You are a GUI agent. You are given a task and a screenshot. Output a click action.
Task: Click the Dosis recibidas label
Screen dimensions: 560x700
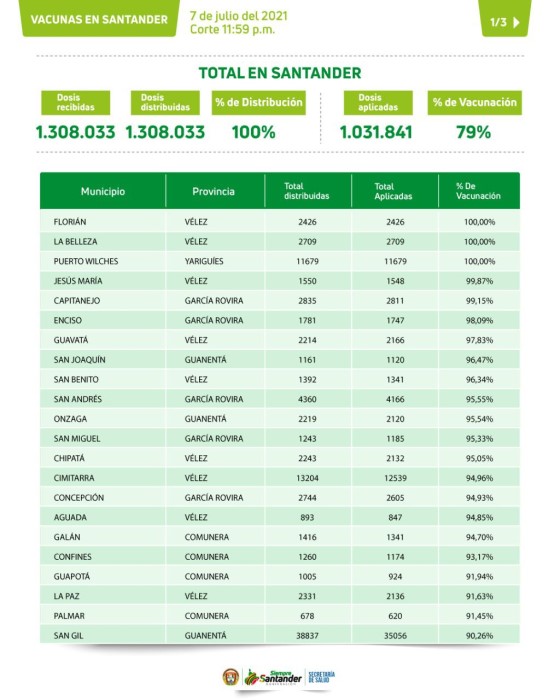pyautogui.click(x=75, y=103)
